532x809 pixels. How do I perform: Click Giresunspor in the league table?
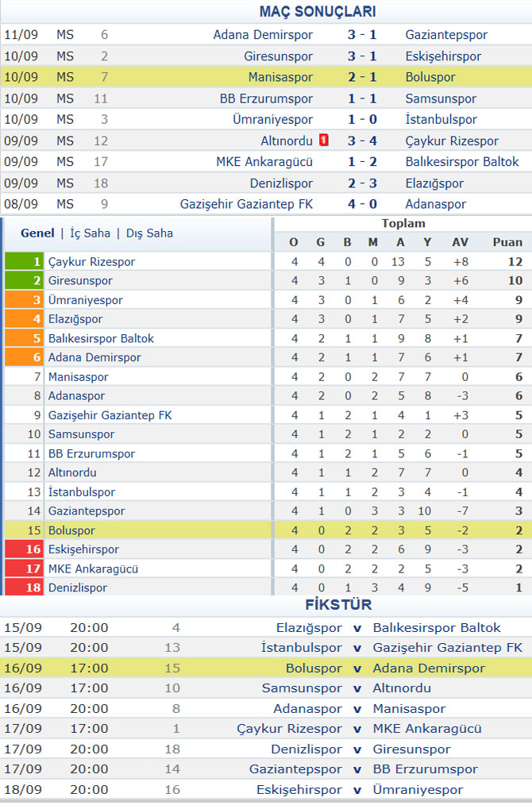pyautogui.click(x=80, y=281)
